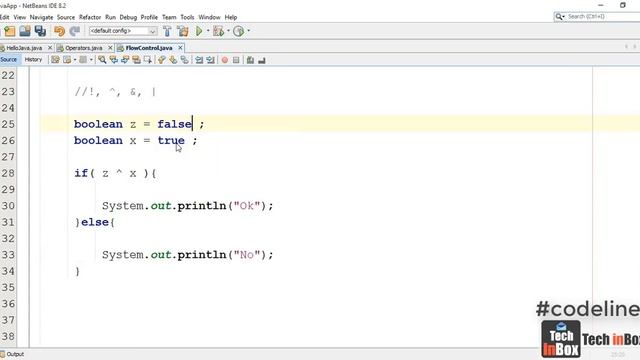Open the View menu

point(20,17)
